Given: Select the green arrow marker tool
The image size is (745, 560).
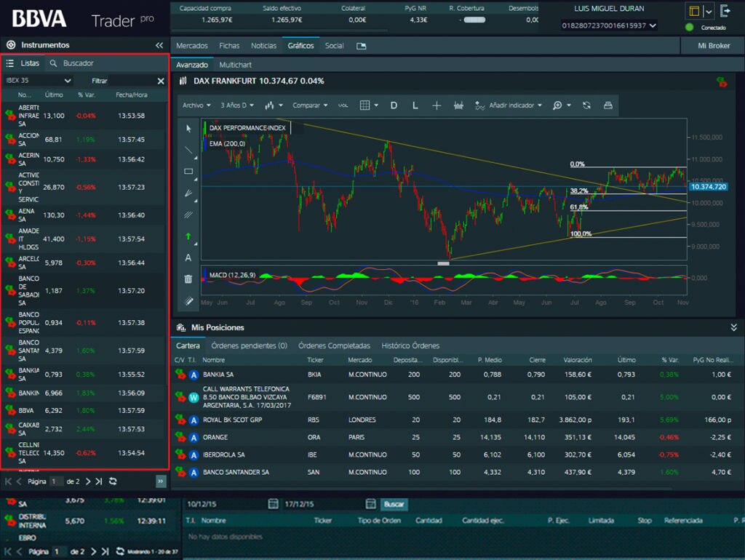Looking at the screenshot, I should 188,236.
